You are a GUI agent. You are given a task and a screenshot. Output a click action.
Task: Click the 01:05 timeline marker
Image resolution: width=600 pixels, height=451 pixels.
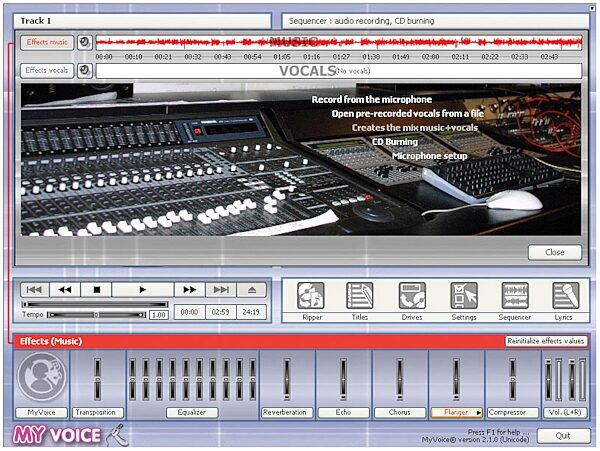(282, 57)
